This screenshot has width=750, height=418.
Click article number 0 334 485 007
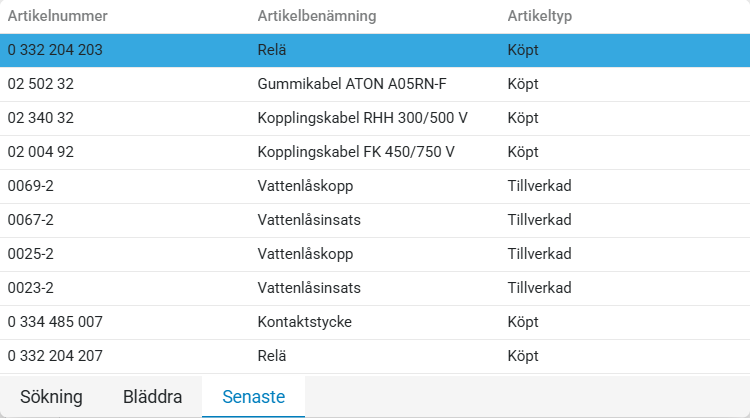55,321
